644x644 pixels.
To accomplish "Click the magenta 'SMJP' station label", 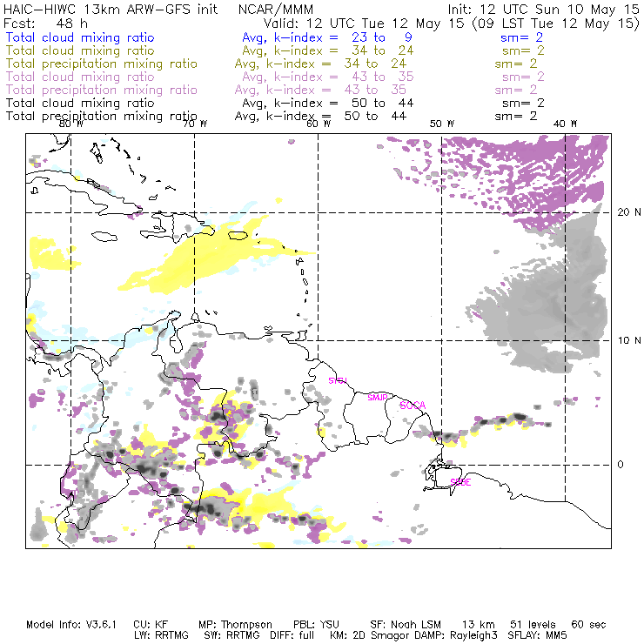I will coord(378,398).
